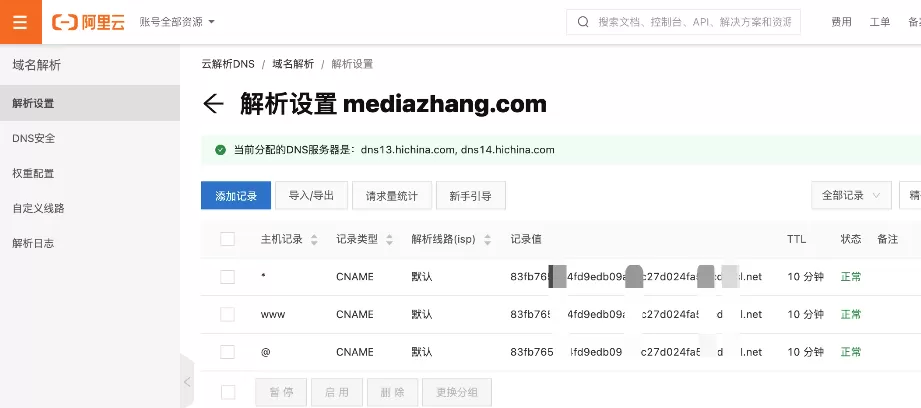The width and height of the screenshot is (921, 408).
Task: Click the 暂停 button
Action: pos(281,392)
